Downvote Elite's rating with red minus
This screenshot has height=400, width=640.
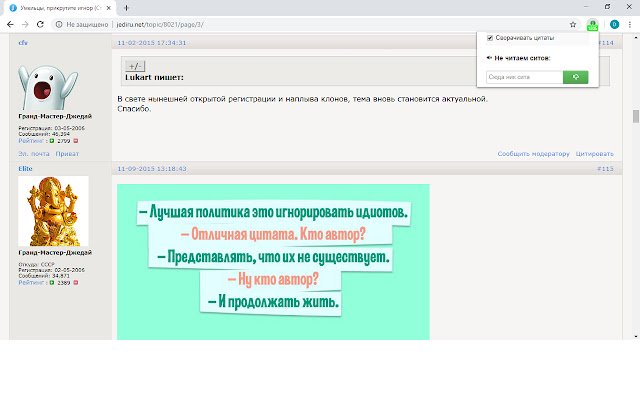76,282
